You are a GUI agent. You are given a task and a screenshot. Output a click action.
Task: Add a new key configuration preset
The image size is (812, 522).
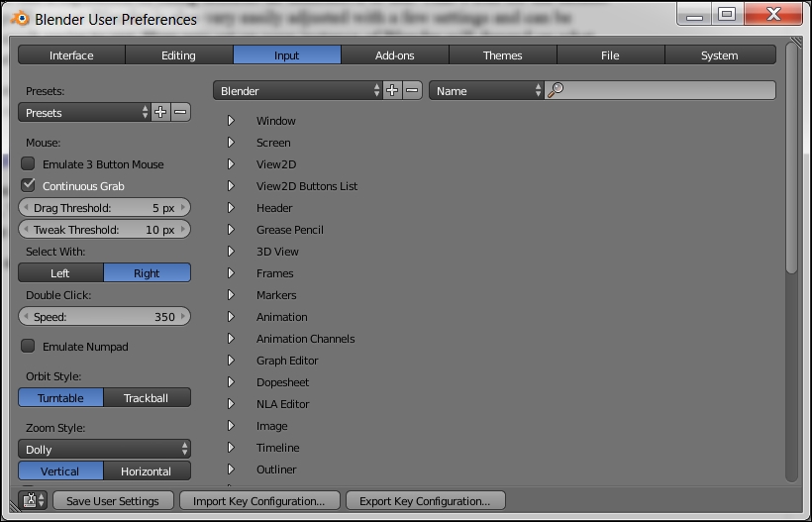392,90
